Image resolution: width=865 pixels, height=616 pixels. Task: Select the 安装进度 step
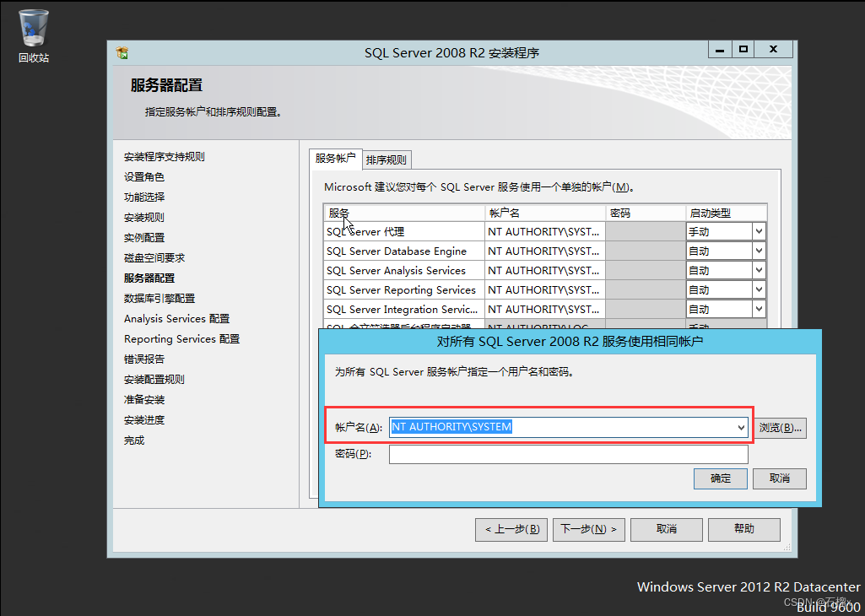coord(144,420)
